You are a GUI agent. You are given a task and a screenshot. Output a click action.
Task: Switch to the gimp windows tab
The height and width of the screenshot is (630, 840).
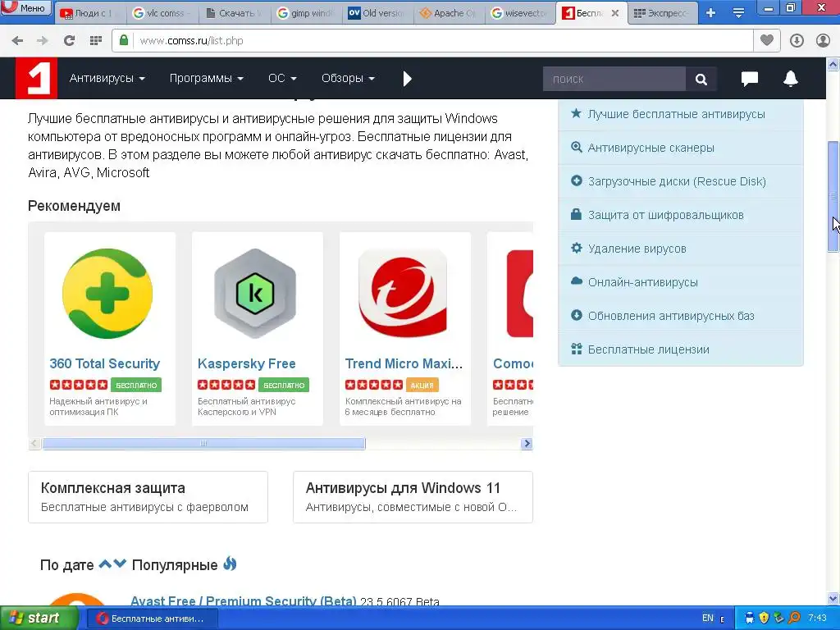point(307,13)
